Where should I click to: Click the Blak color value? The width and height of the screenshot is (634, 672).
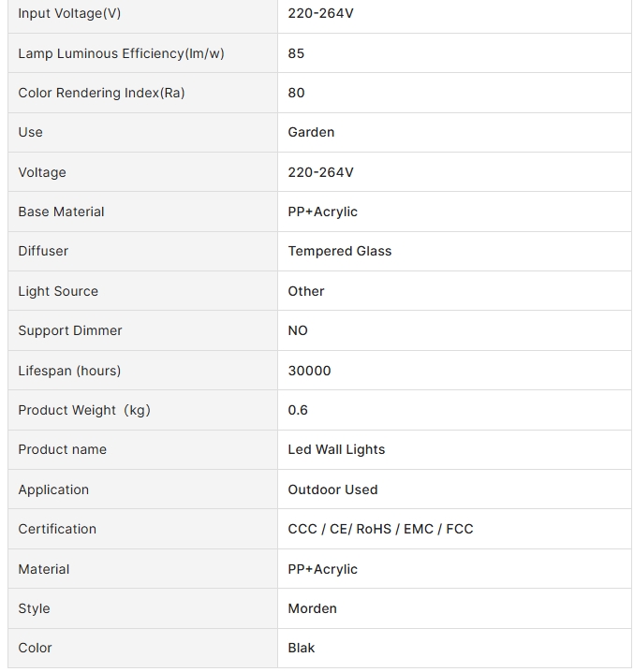(302, 648)
